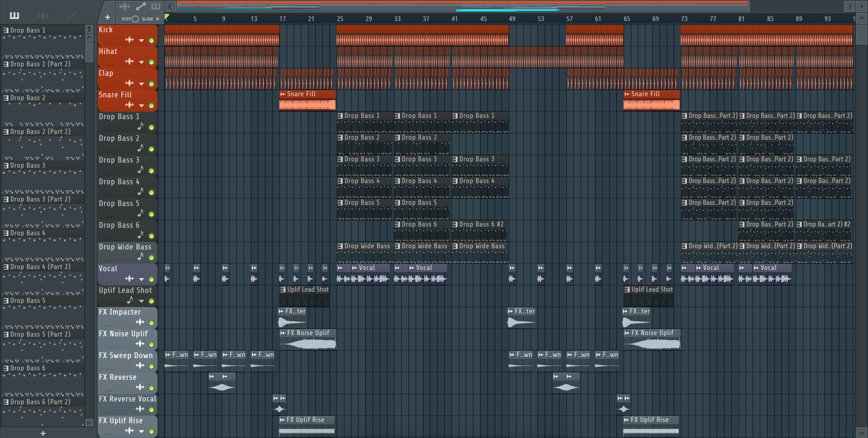Click the Drop Bass 4 note icon

pyautogui.click(x=140, y=192)
